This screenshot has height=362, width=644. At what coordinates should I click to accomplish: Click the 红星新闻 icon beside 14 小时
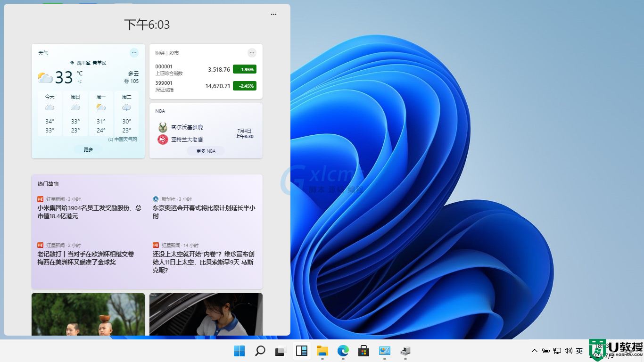156,245
